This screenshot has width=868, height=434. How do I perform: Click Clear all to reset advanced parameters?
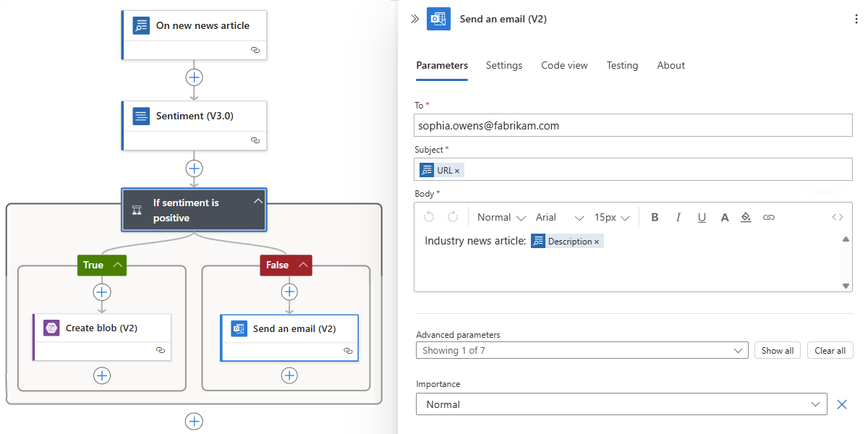point(830,350)
